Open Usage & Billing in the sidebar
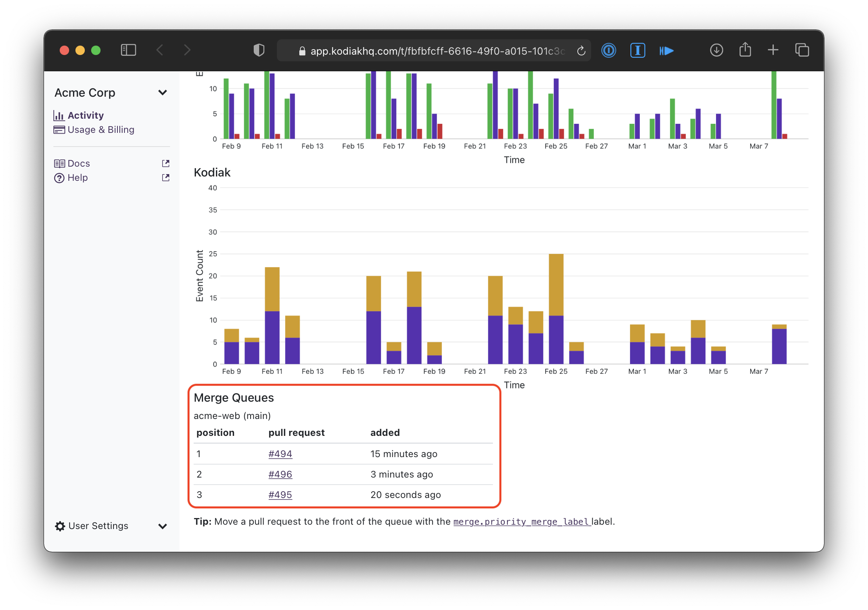The height and width of the screenshot is (610, 868). coord(101,130)
